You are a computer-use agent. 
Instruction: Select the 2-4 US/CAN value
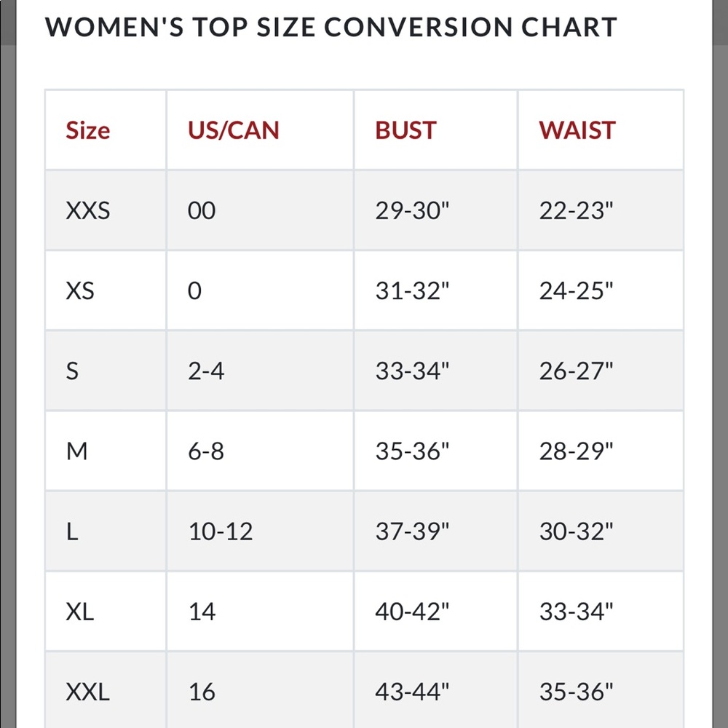point(206,371)
